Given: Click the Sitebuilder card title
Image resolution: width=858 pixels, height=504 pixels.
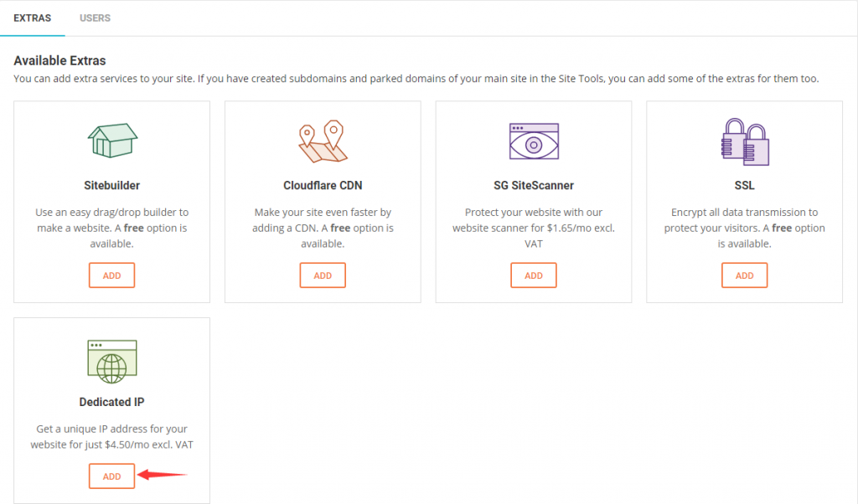Looking at the screenshot, I should tap(111, 185).
